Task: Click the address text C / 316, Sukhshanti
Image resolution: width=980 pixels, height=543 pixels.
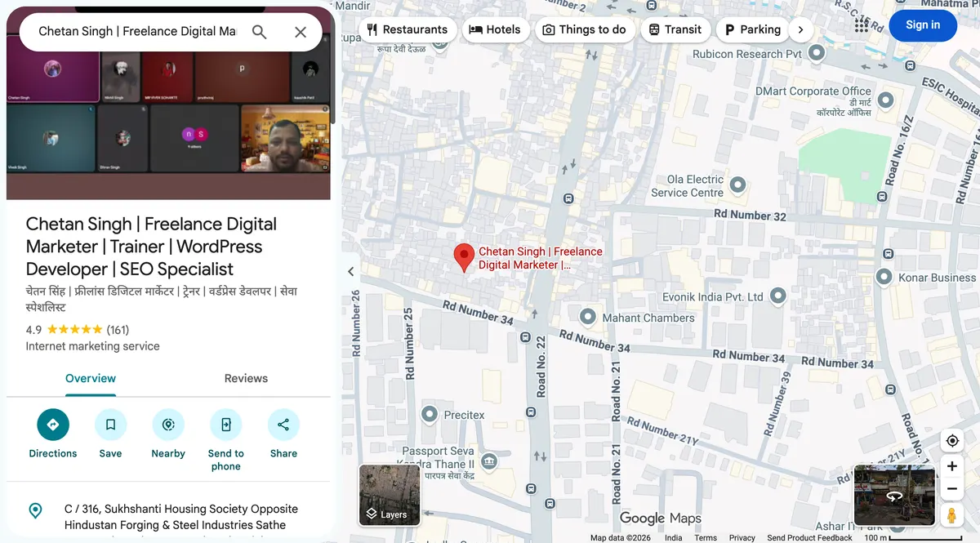Action: [181, 517]
